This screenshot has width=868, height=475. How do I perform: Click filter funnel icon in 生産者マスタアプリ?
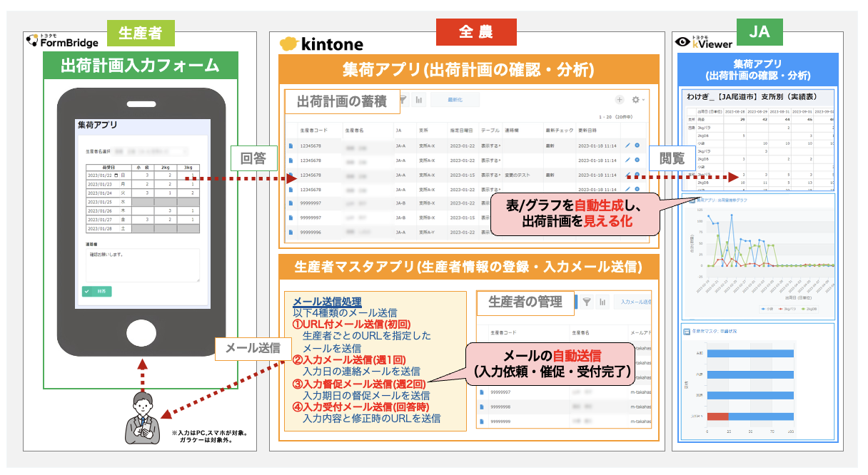pos(587,302)
